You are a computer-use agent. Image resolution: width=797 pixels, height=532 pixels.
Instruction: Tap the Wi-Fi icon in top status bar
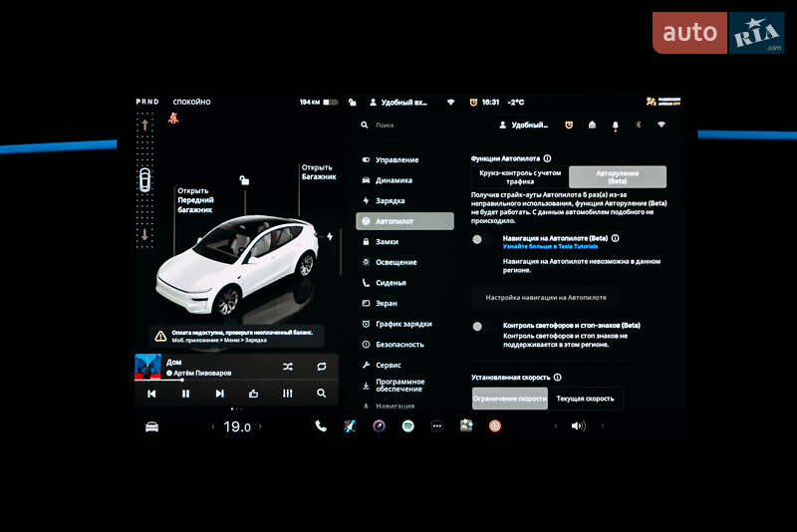tap(450, 103)
